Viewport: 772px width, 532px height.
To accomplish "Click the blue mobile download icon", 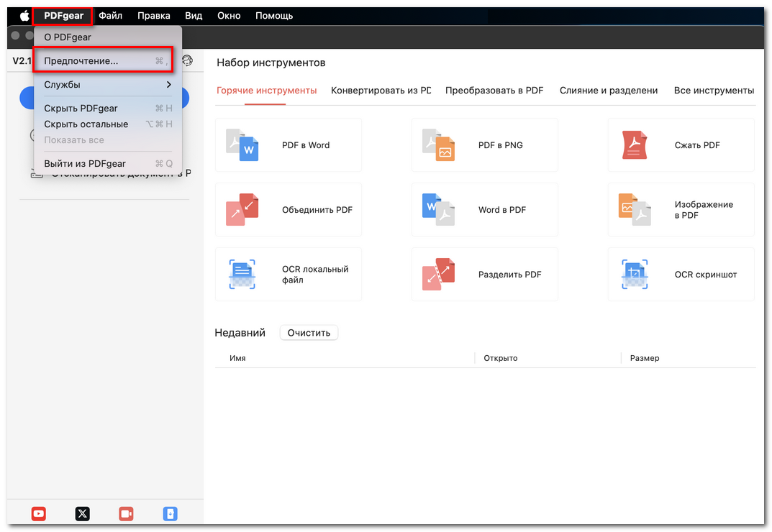I will (170, 513).
